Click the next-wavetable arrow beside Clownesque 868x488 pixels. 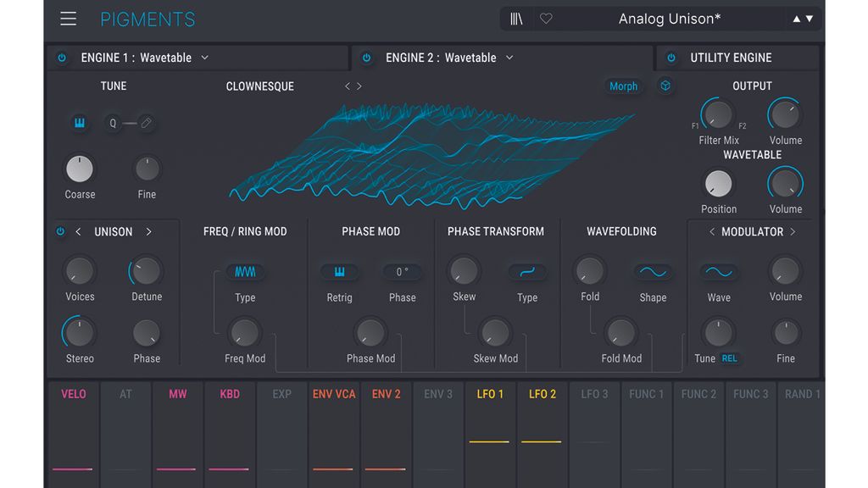point(359,86)
